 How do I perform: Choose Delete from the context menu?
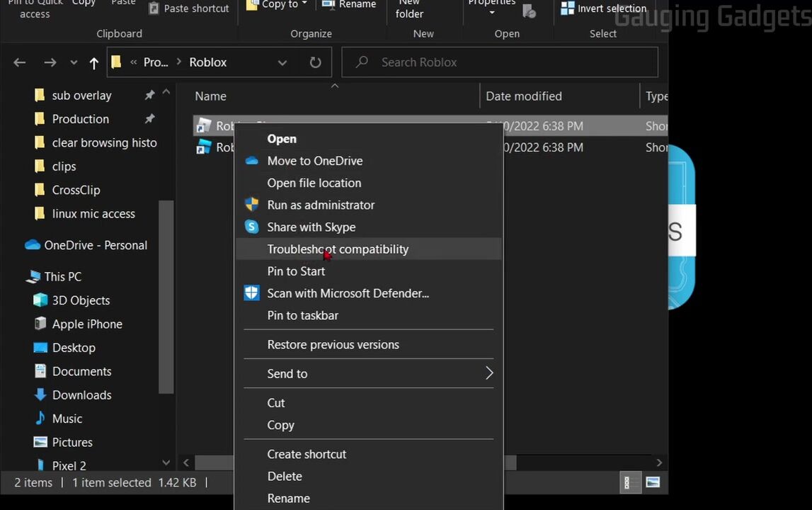coord(369,476)
